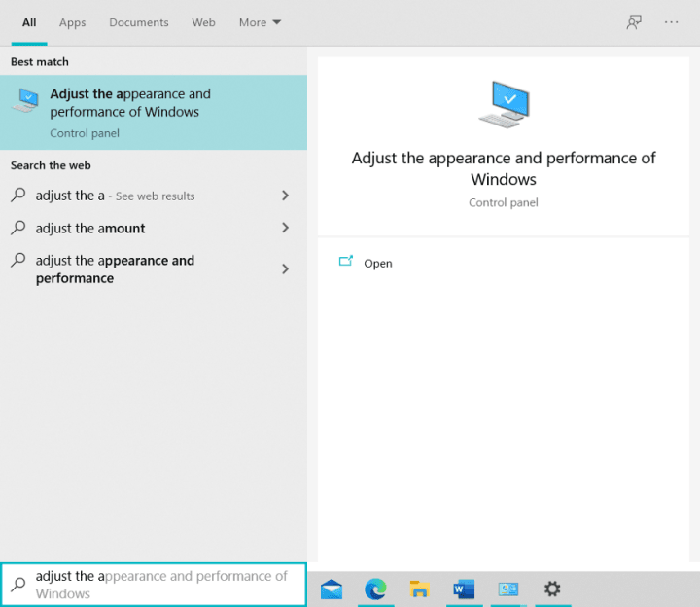The image size is (700, 607).
Task: Switch to the Apps tab
Action: pyautogui.click(x=72, y=22)
